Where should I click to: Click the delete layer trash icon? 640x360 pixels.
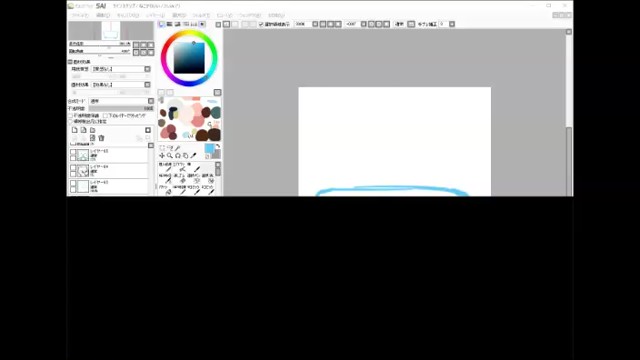(102, 138)
